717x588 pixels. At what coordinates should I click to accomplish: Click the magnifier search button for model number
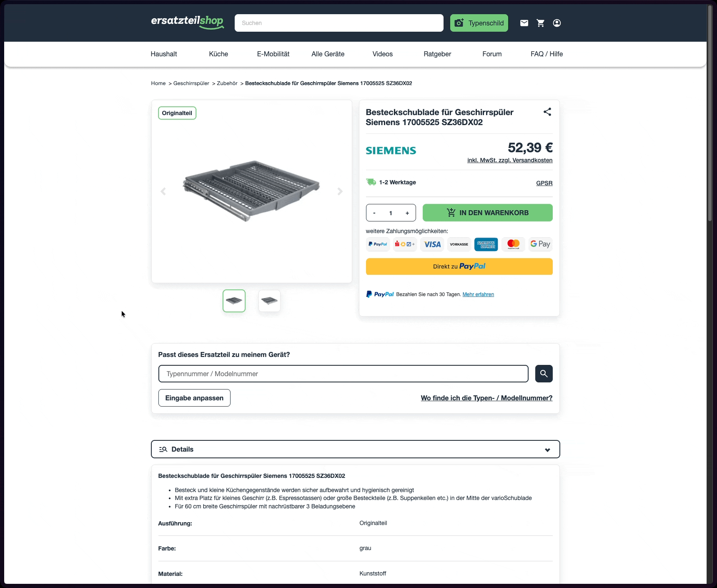[x=544, y=374]
